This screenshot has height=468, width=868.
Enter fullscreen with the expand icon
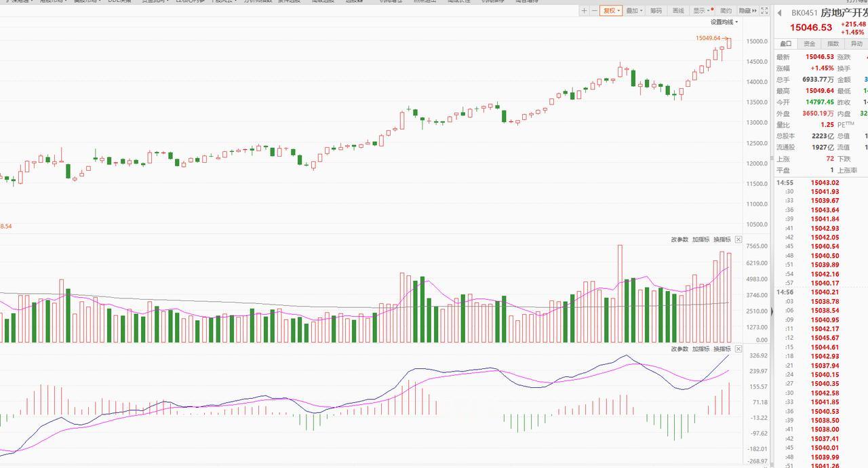764,11
